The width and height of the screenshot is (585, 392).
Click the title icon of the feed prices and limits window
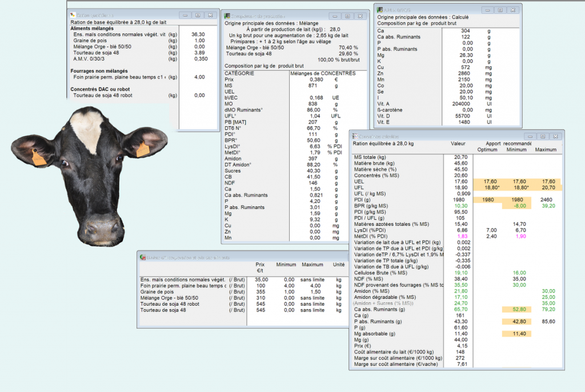click(143, 257)
